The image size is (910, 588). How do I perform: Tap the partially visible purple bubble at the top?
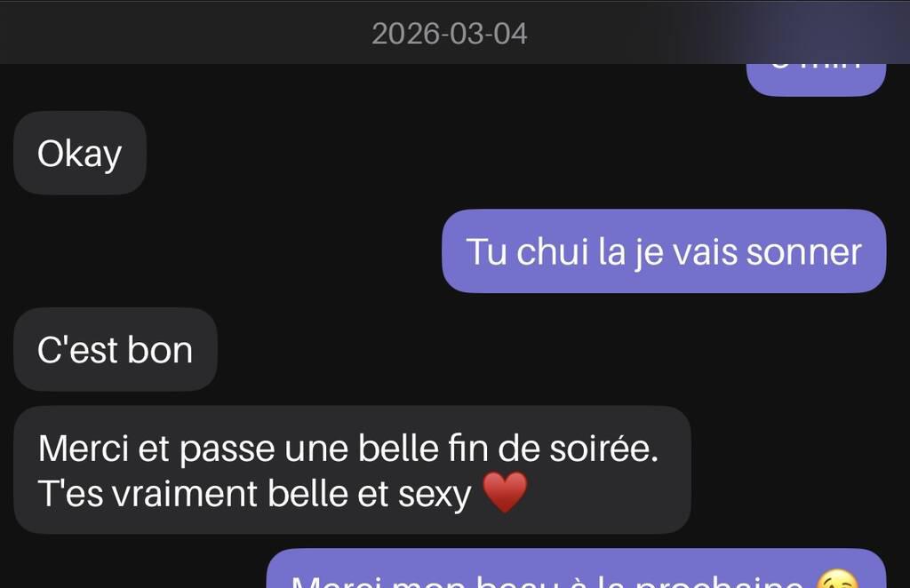(816, 79)
